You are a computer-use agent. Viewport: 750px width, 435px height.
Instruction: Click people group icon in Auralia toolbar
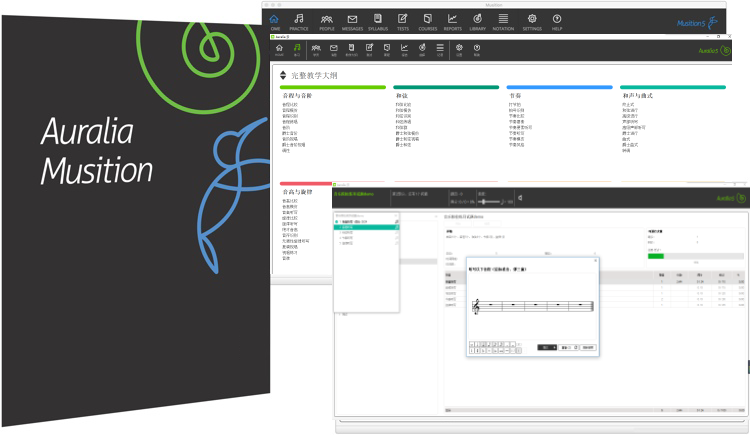coord(316,50)
